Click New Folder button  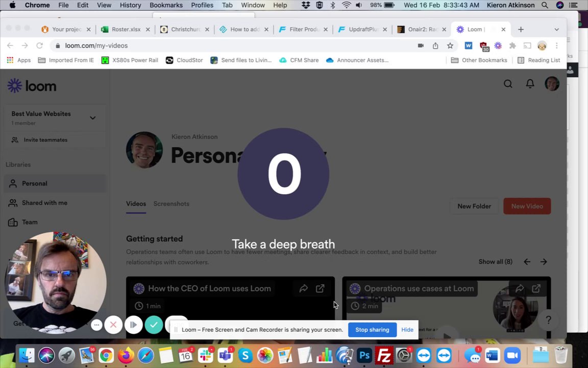coord(474,206)
